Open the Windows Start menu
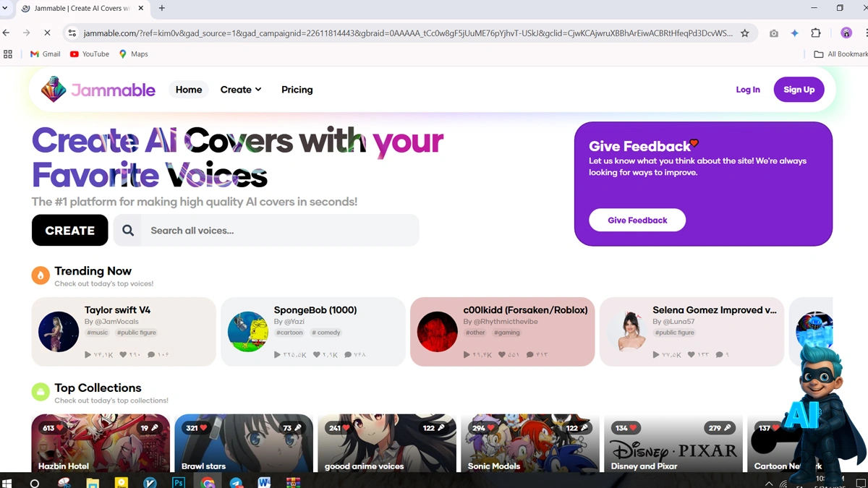 click(8, 482)
